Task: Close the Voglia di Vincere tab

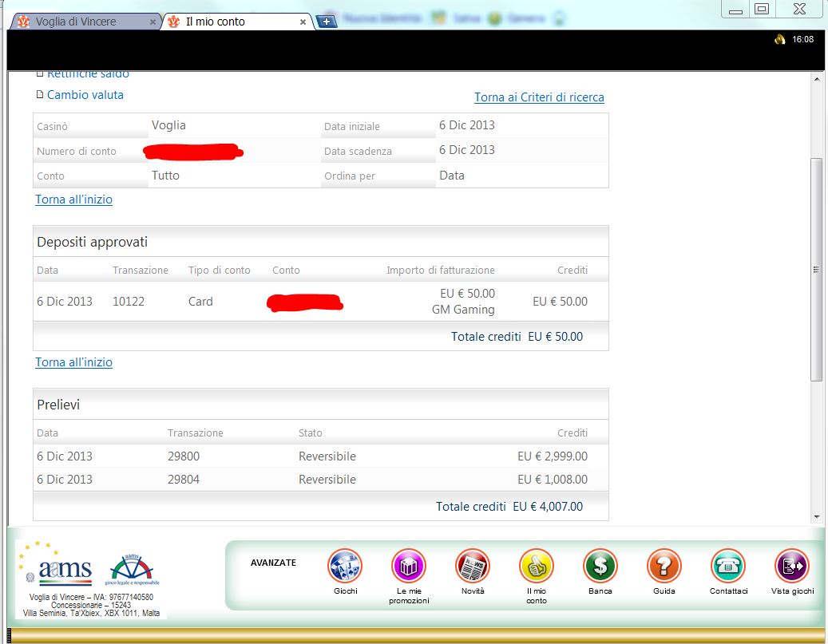Action: tap(153, 22)
